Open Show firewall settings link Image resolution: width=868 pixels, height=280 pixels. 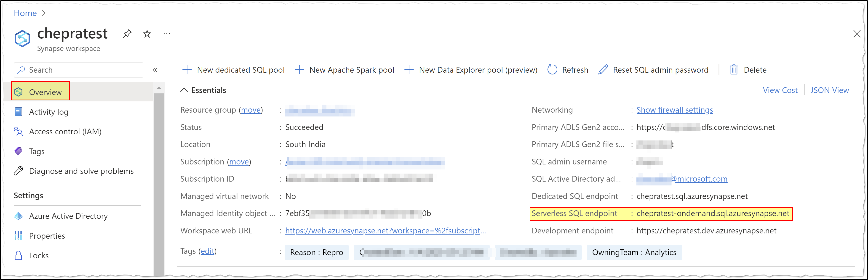tap(675, 110)
